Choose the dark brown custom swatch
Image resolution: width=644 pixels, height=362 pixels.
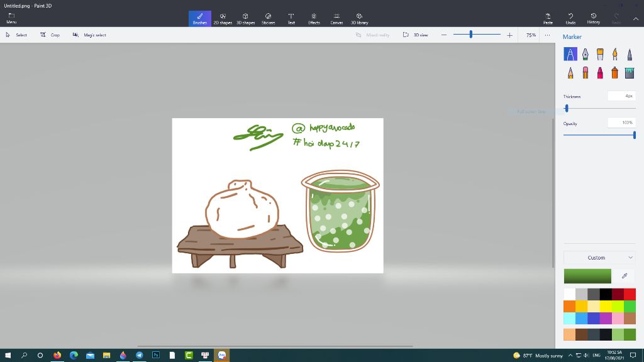coord(582,334)
